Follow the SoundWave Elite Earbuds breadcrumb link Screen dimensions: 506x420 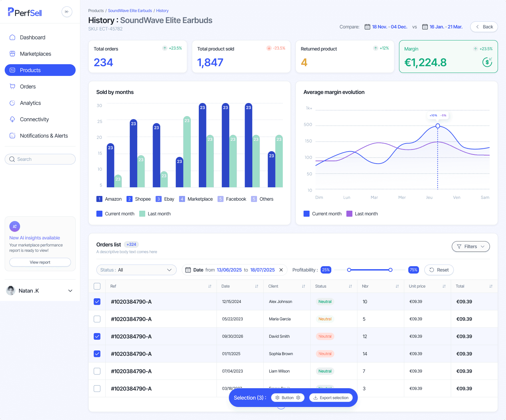click(x=130, y=11)
